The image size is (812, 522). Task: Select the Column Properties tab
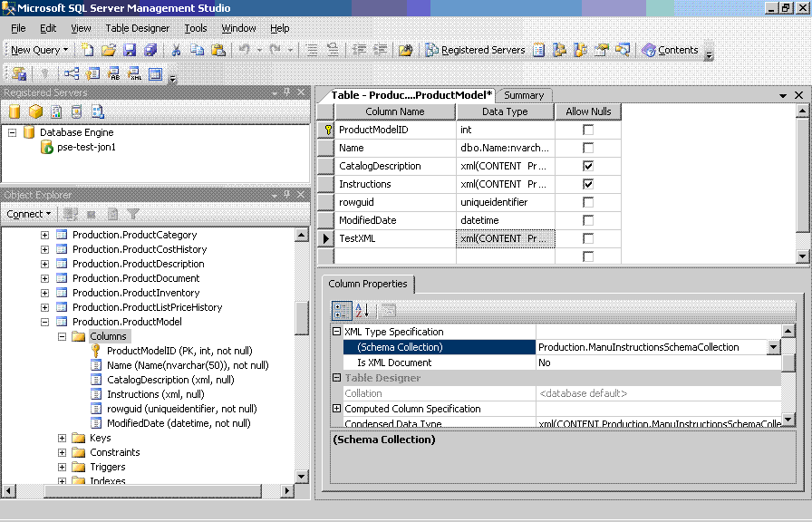(x=368, y=284)
